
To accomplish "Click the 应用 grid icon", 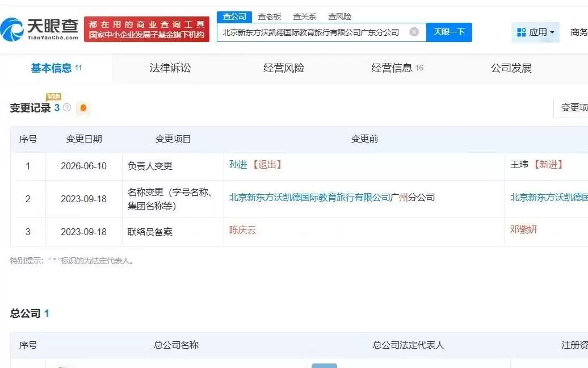I will coord(521,32).
